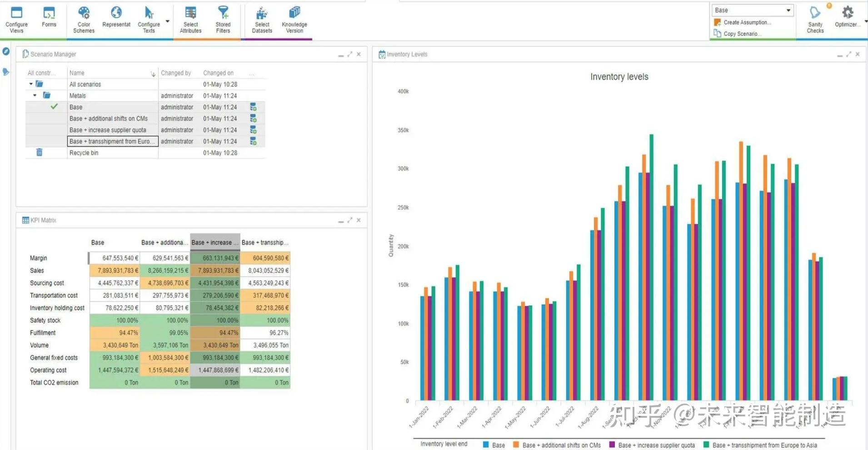The width and height of the screenshot is (868, 450).
Task: Toggle the green checkmark on Base scenario
Action: click(54, 107)
